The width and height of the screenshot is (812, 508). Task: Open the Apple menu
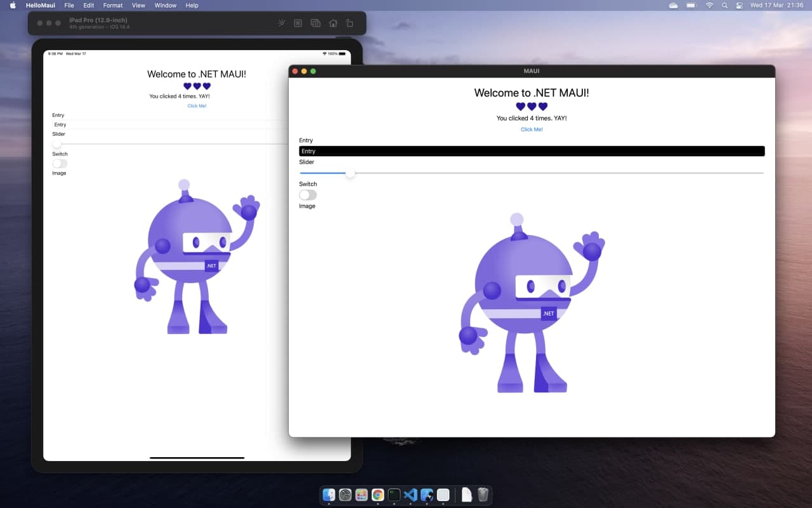coord(13,5)
